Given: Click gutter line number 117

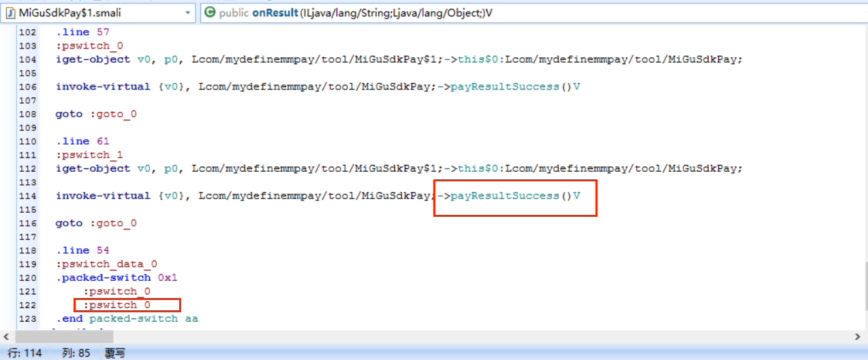Looking at the screenshot, I should (28, 237).
